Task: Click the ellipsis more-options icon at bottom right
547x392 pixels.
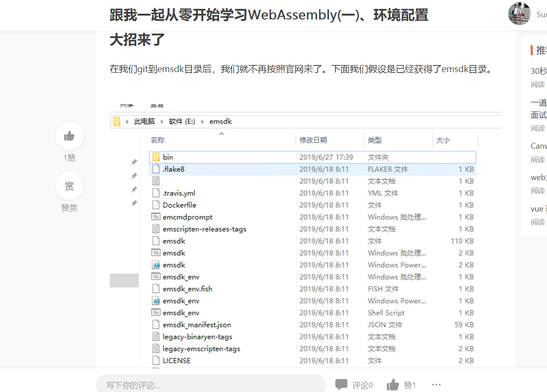Action: pyautogui.click(x=436, y=385)
